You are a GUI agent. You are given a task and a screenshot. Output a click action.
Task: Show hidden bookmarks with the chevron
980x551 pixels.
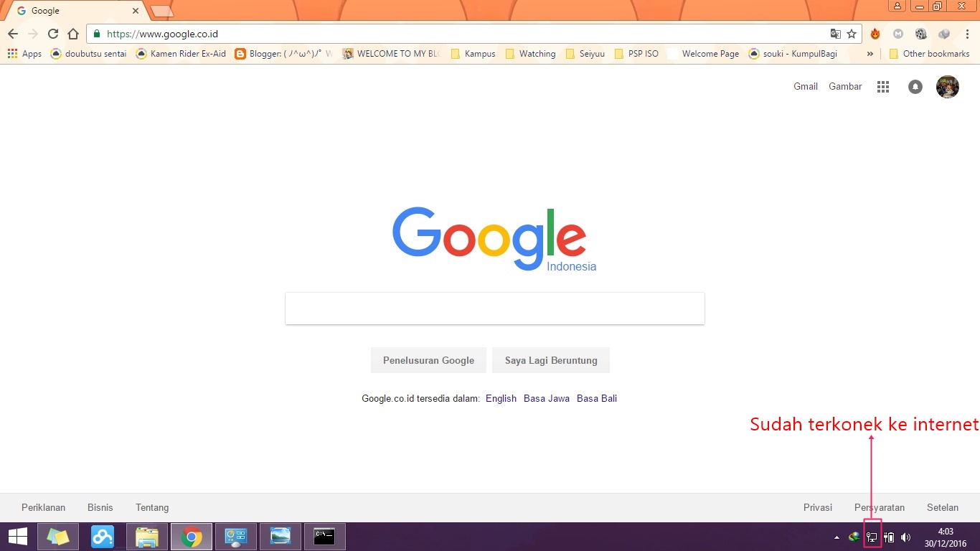tap(870, 54)
